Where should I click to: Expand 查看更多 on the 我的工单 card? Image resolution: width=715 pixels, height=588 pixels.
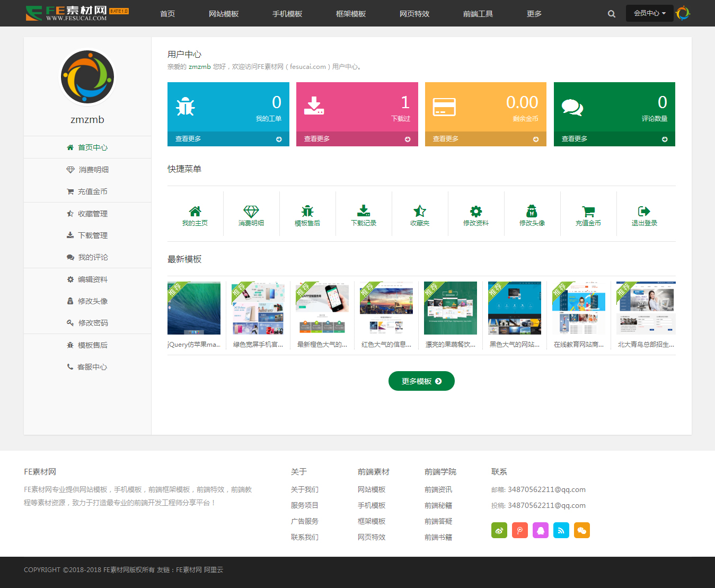click(228, 139)
